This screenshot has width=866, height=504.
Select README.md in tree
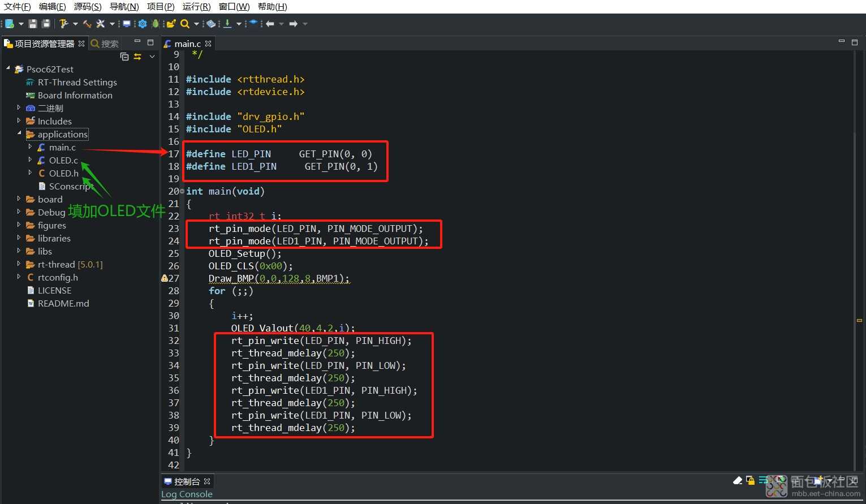pyautogui.click(x=63, y=303)
